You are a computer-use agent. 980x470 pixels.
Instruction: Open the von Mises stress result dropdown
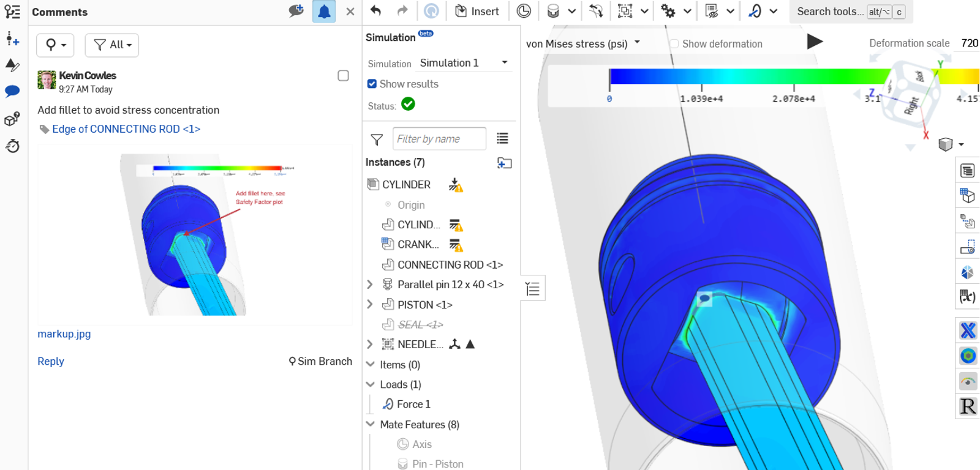pos(583,43)
